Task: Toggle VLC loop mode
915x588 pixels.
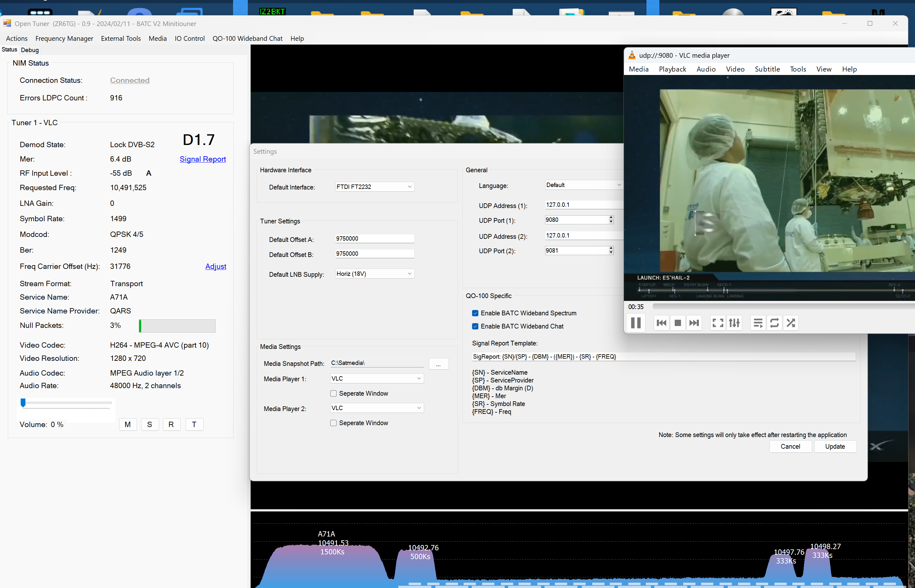Action: [774, 323]
